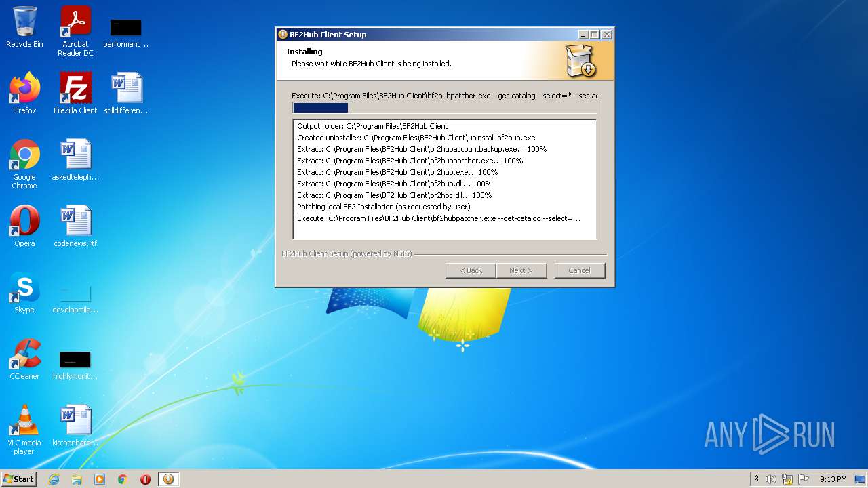Select log line extracting bf2hubpatcher.exe
The image size is (868, 488).
click(410, 161)
